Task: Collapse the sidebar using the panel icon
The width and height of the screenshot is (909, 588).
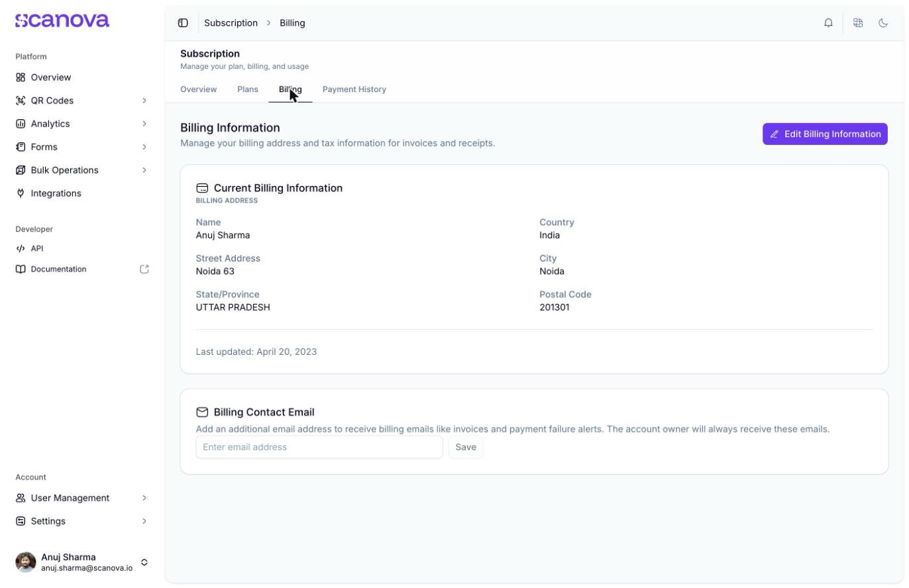Action: (x=183, y=23)
